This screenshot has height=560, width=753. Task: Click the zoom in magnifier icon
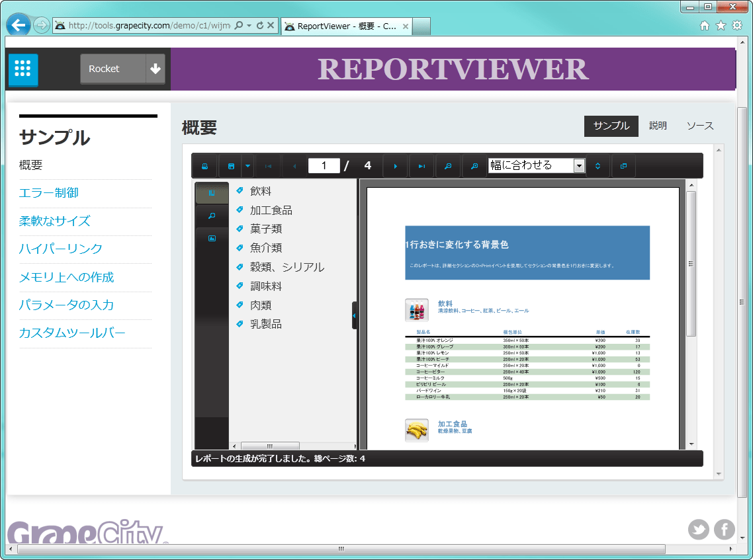(x=474, y=165)
